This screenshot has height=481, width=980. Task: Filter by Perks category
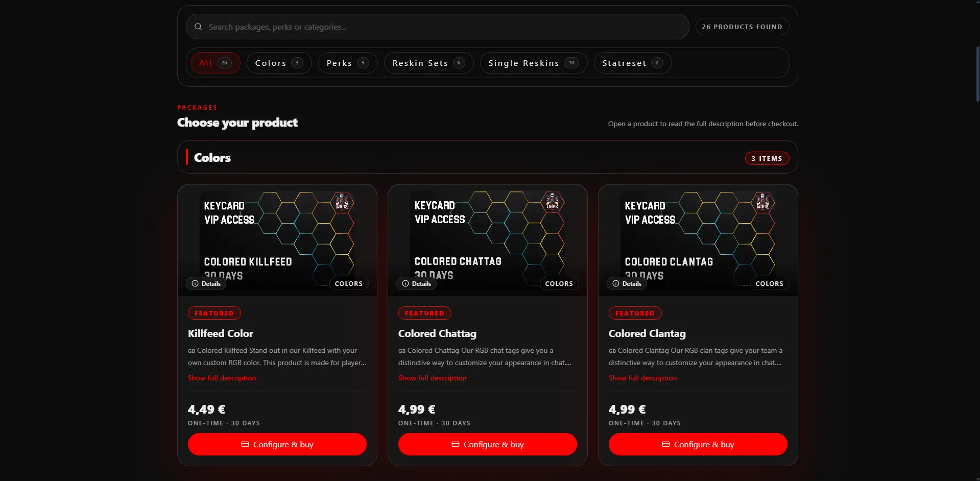point(348,63)
